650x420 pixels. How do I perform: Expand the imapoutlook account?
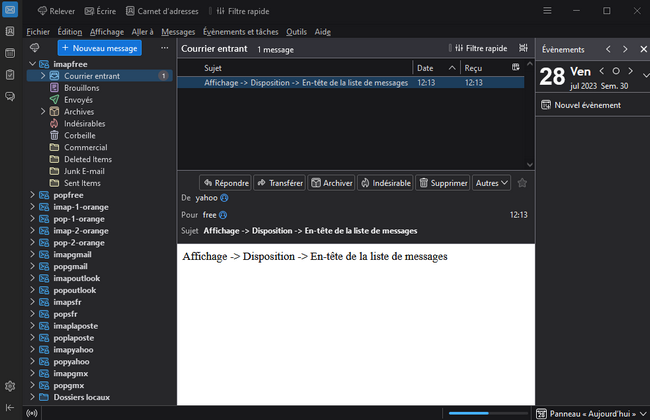(x=32, y=278)
